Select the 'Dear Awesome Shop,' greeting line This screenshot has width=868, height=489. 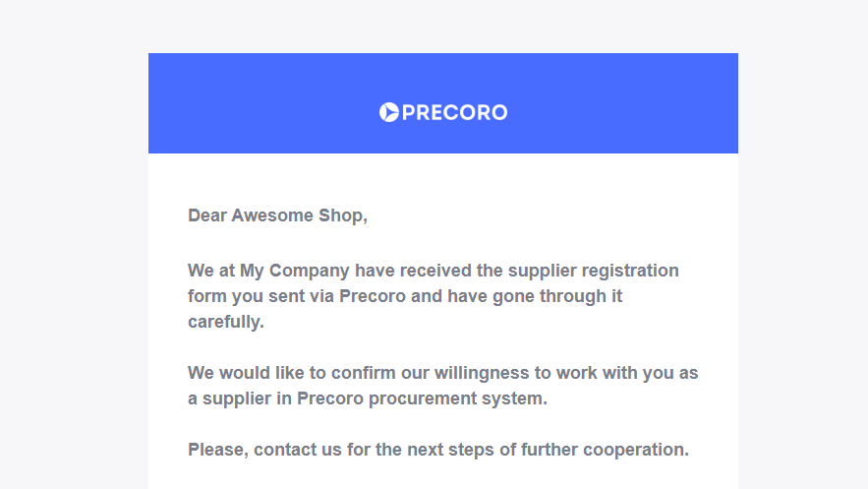click(x=277, y=215)
